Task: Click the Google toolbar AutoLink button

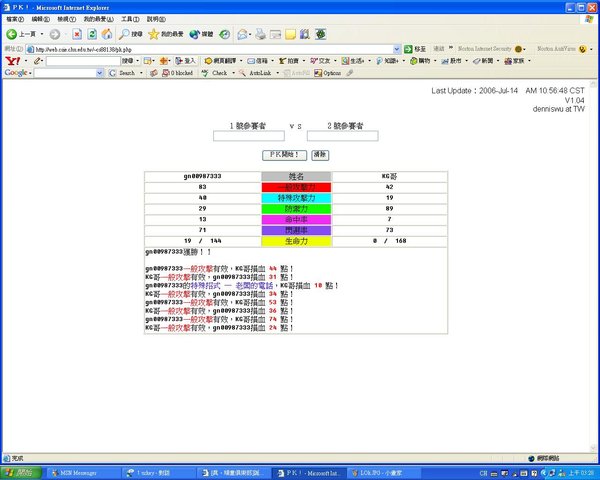Action: (x=255, y=73)
